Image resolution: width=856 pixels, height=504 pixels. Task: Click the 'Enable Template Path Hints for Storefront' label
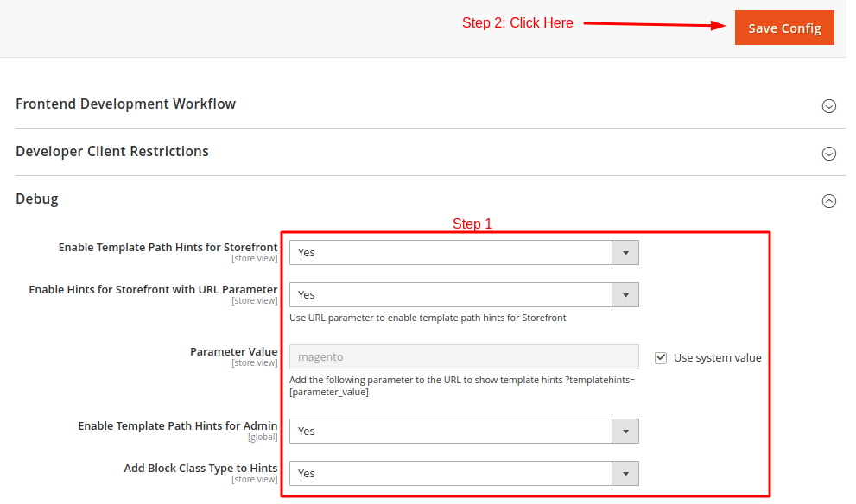pyautogui.click(x=168, y=247)
